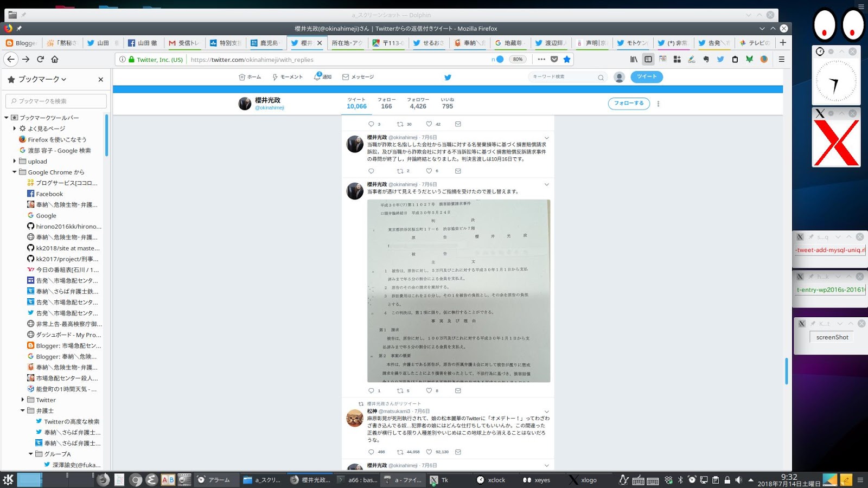Open chevron menu on the matsukami3 tweet

pyautogui.click(x=546, y=412)
